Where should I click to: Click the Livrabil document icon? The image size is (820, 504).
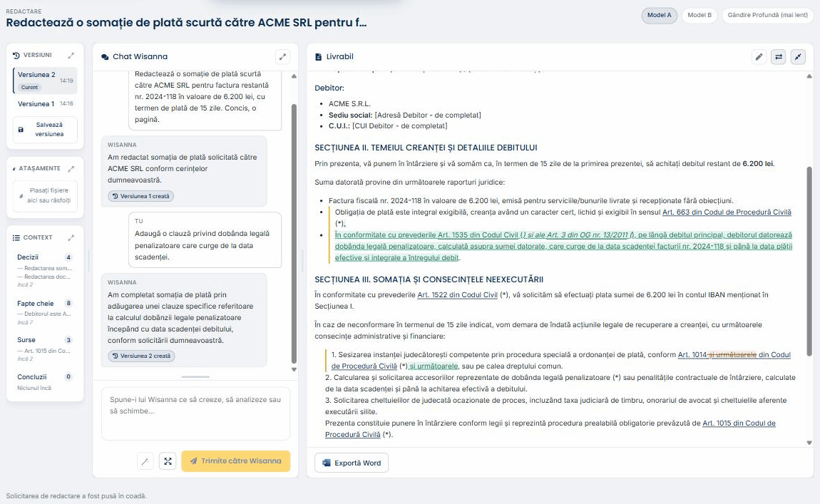point(318,56)
